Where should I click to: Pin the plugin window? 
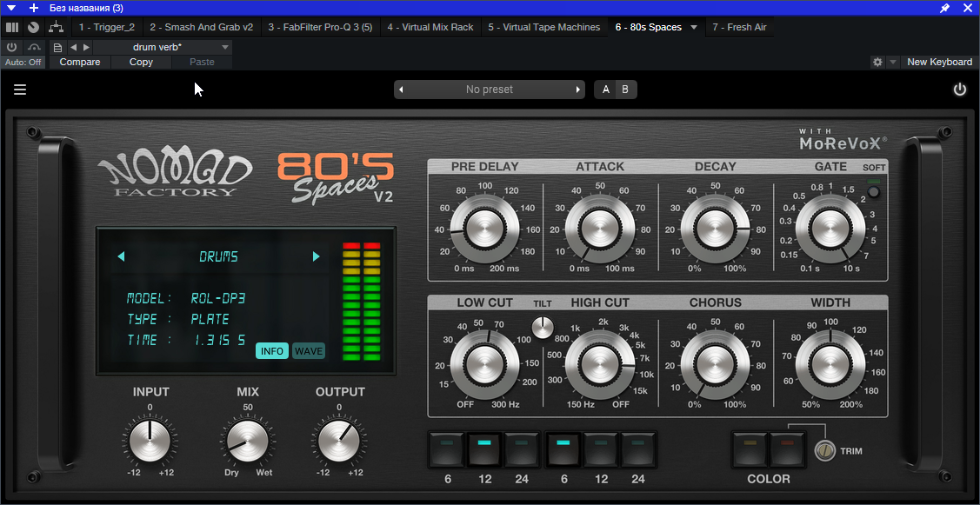945,8
